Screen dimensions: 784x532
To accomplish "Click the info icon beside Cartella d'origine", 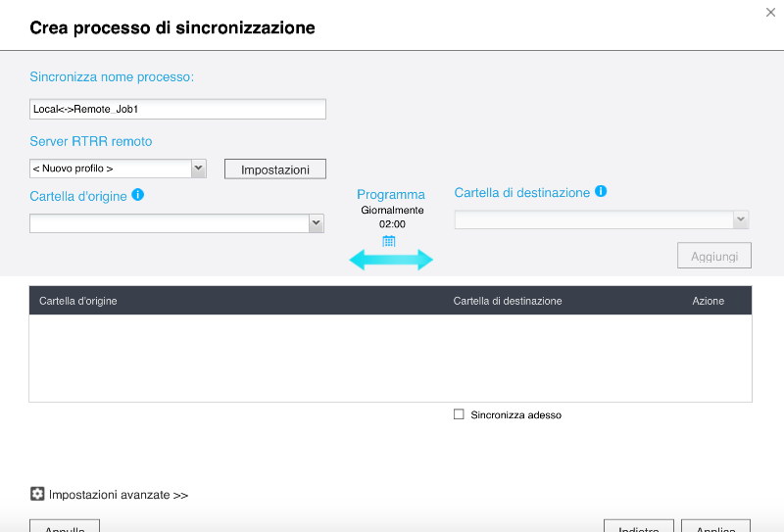I will click(138, 195).
